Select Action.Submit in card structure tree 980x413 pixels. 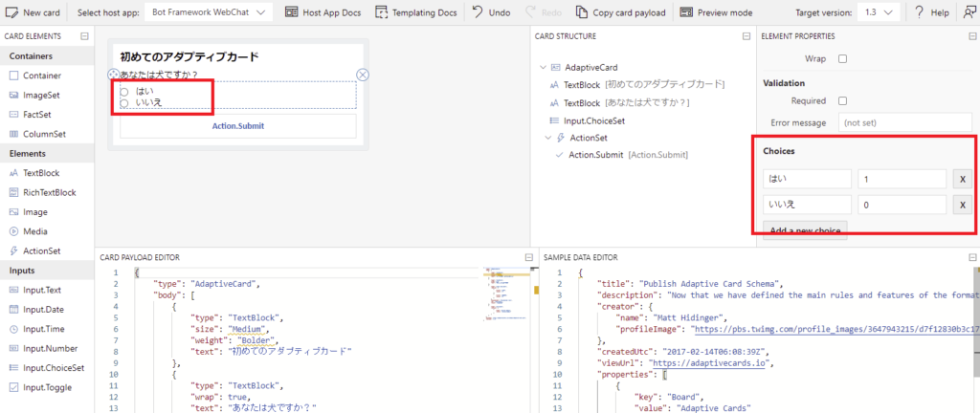click(x=622, y=154)
